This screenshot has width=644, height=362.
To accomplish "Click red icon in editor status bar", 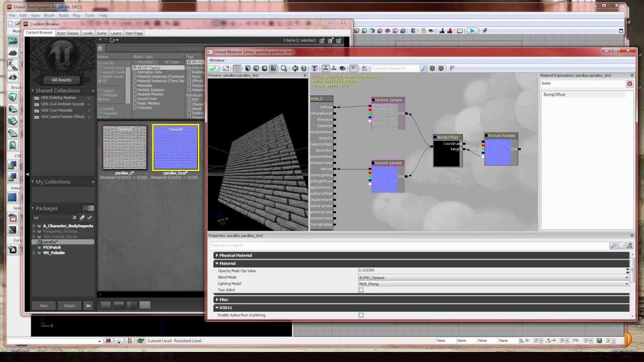I will [108, 340].
